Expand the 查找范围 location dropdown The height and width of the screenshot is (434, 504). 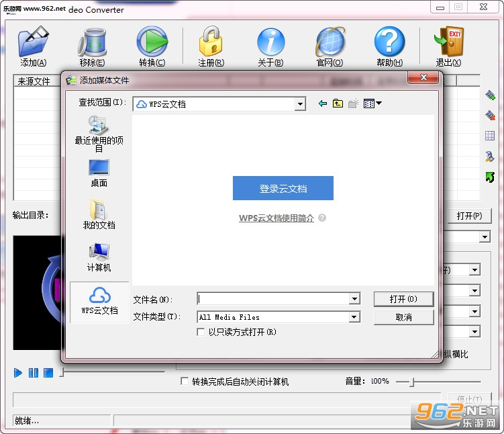(x=300, y=104)
